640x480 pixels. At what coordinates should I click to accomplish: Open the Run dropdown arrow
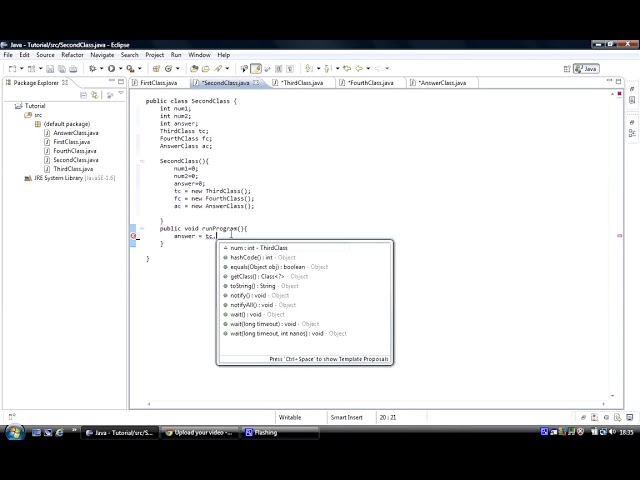[120, 69]
